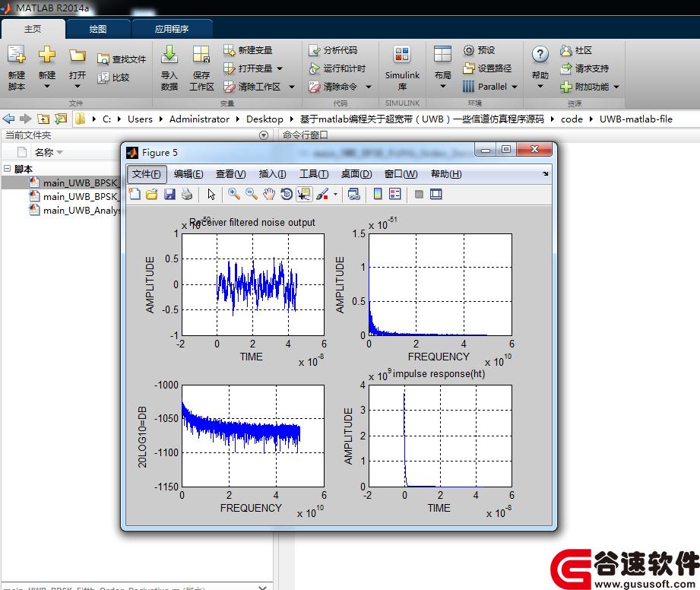Expand the 清除命令 dropdown arrow
This screenshot has height=590, width=700.
(x=369, y=87)
